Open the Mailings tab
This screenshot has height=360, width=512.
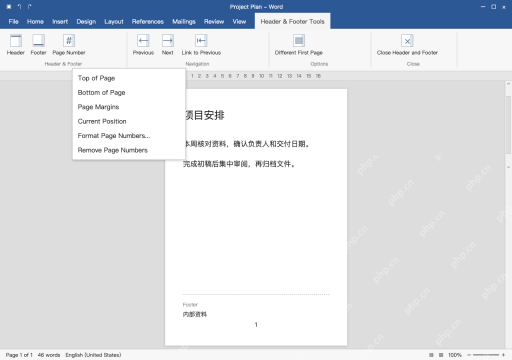click(x=184, y=22)
